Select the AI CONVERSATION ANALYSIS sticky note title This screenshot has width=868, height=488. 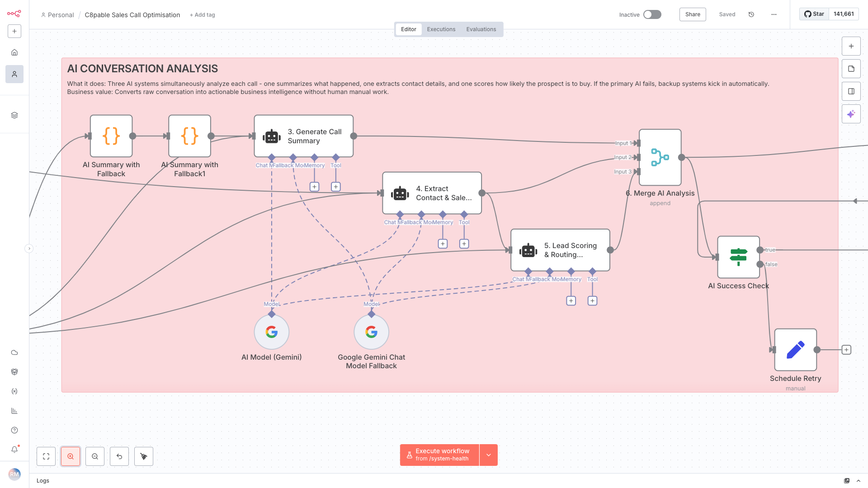click(x=142, y=69)
